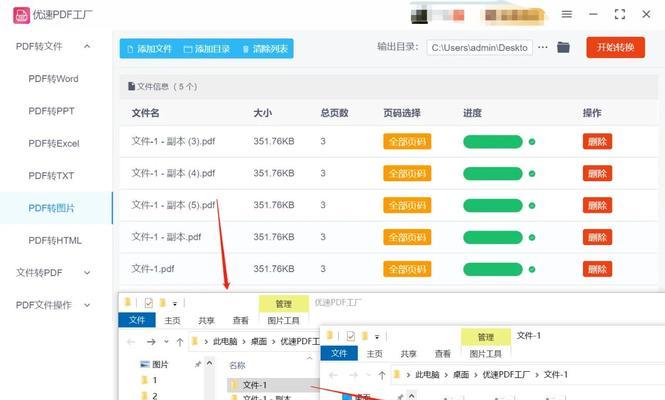Click the new folder icon in 文件-1 Explorer
Viewport: 665px width, 400px height.
[365, 336]
